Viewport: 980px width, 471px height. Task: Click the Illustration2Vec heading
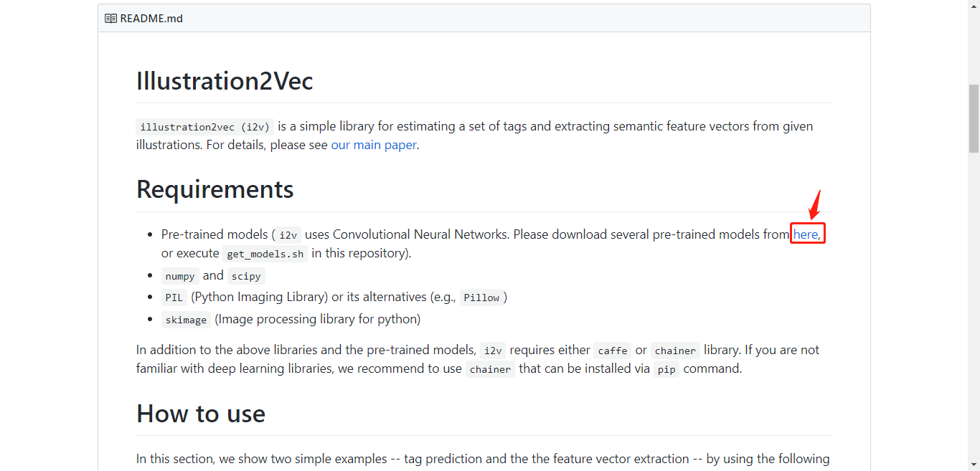tap(225, 80)
